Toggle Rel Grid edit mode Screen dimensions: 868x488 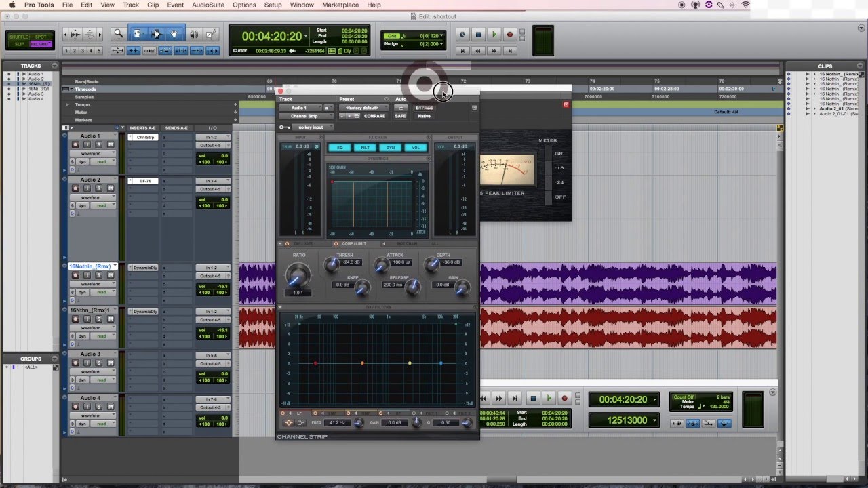41,44
